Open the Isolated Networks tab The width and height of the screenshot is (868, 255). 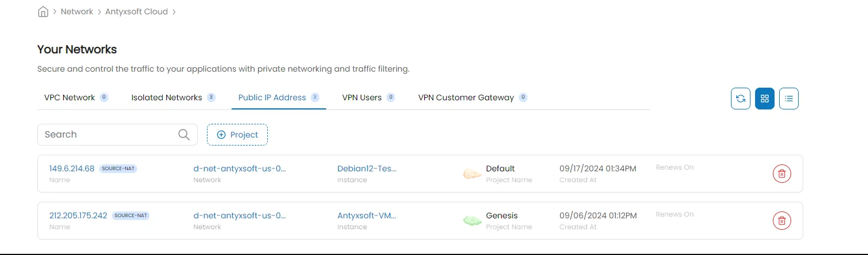pyautogui.click(x=166, y=97)
